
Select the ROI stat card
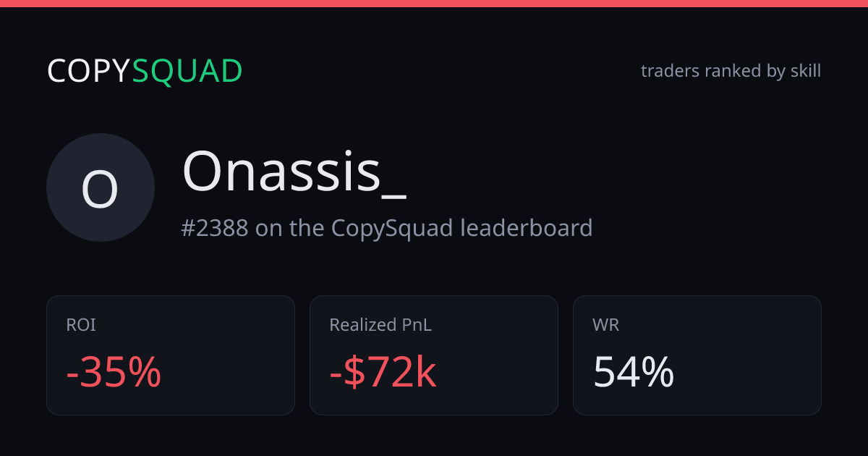(171, 355)
